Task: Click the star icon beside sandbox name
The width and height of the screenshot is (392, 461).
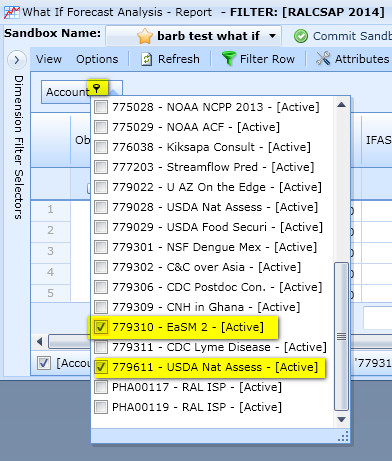Action: click(x=145, y=36)
